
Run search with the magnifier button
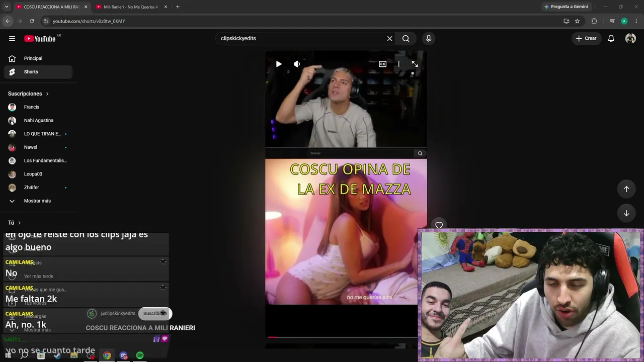(406, 39)
